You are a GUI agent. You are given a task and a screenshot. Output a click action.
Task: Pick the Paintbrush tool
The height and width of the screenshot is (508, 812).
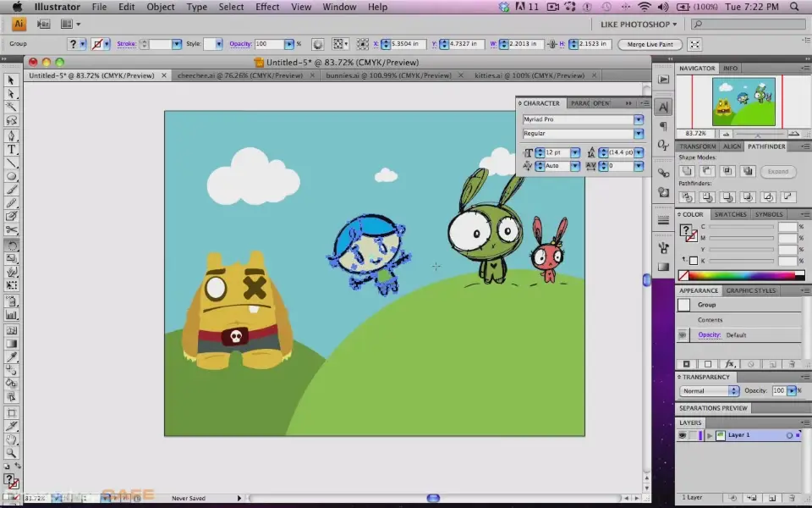11,190
